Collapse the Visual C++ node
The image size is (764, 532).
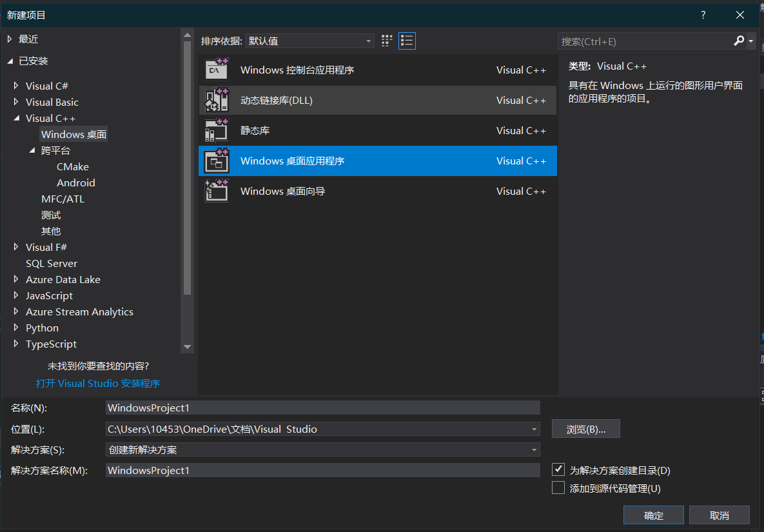click(x=17, y=118)
